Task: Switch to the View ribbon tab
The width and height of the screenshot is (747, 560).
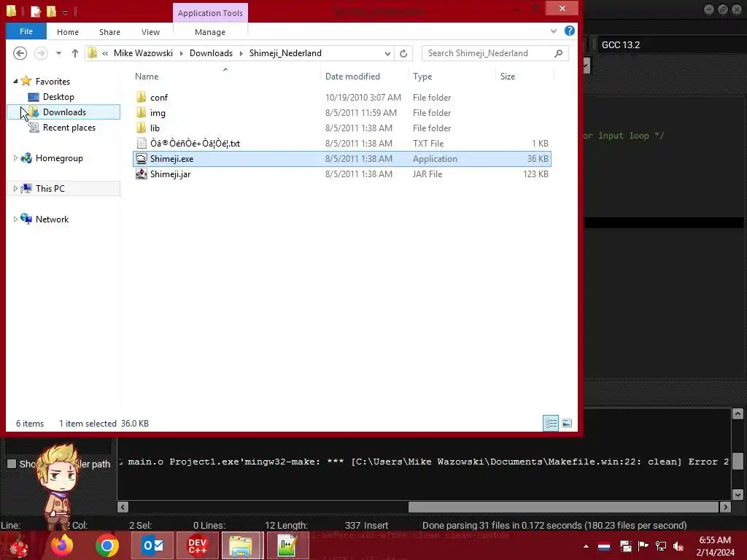Action: 150,32
